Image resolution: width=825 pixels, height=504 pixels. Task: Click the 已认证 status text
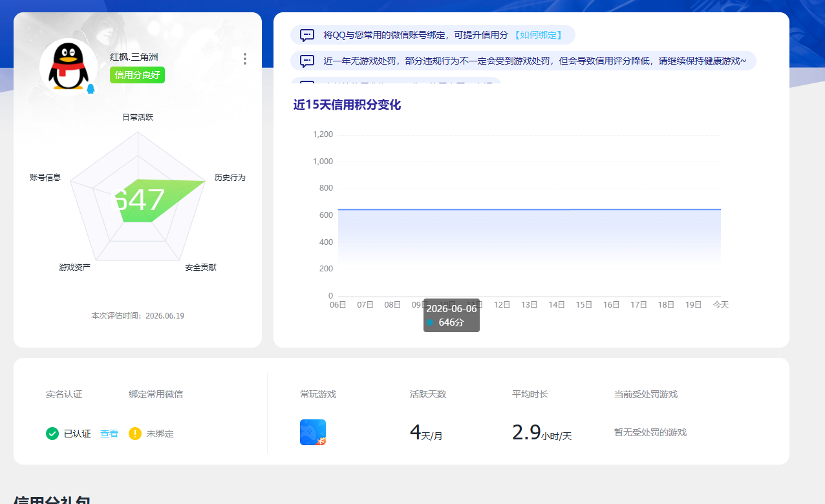point(78,434)
